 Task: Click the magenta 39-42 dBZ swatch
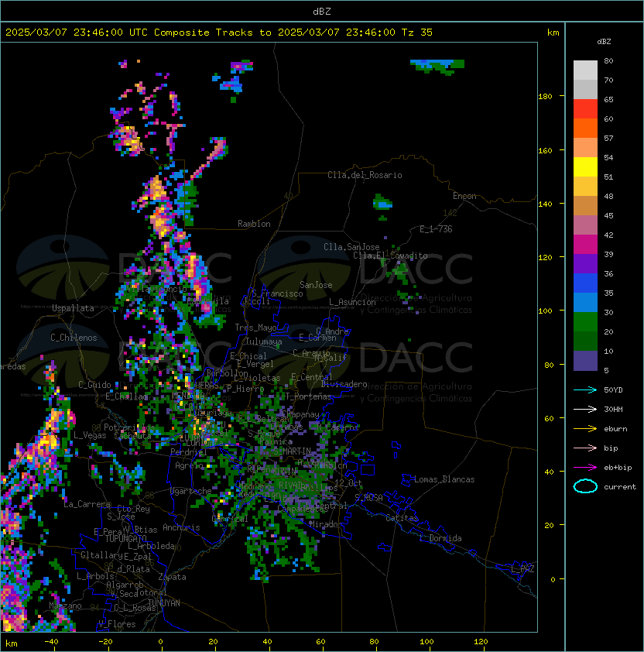point(585,245)
